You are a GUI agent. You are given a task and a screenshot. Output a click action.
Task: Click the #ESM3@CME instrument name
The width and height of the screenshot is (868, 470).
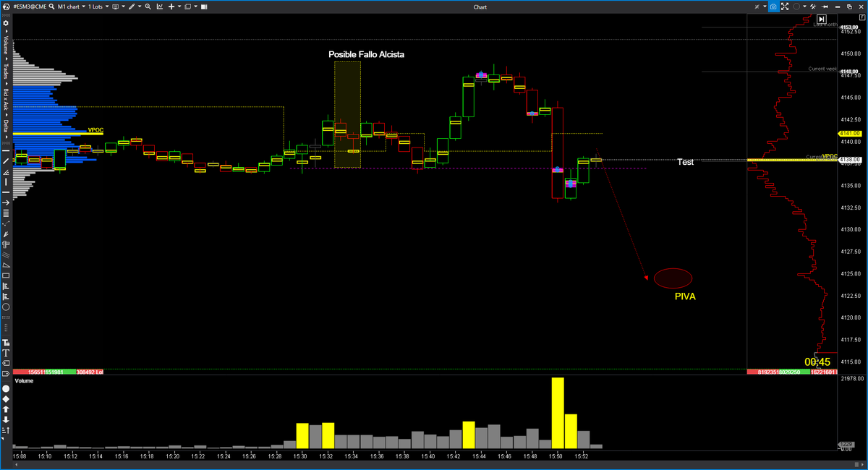tap(30, 7)
